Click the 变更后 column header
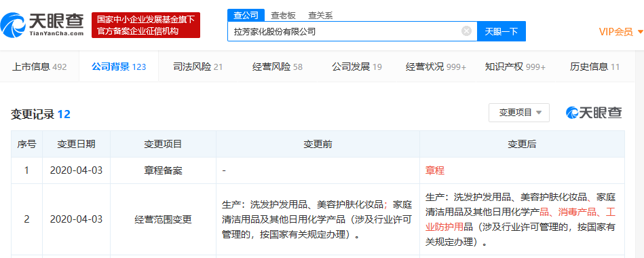644x258 pixels. [x=522, y=144]
